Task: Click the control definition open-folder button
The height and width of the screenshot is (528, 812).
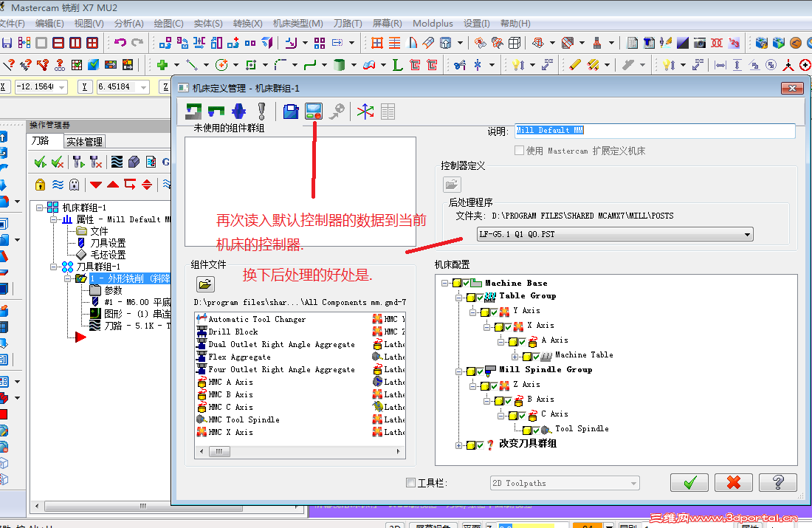Action: pyautogui.click(x=452, y=185)
